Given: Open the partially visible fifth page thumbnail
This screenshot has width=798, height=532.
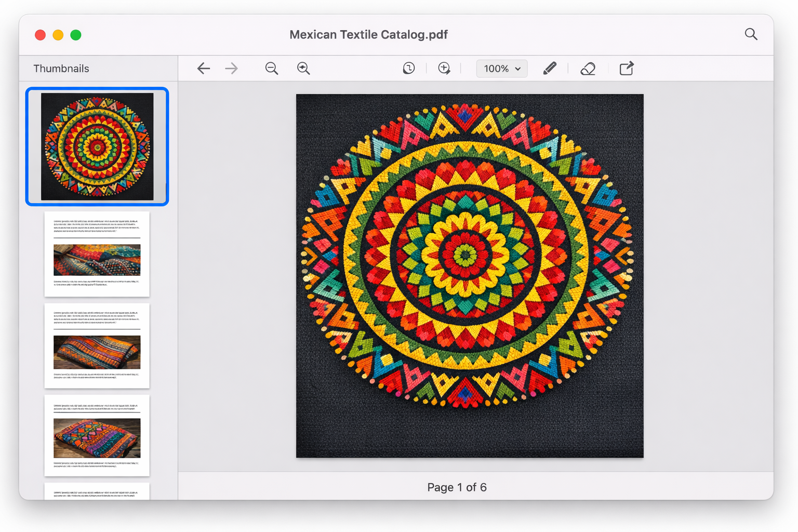Looking at the screenshot, I should pyautogui.click(x=97, y=491).
